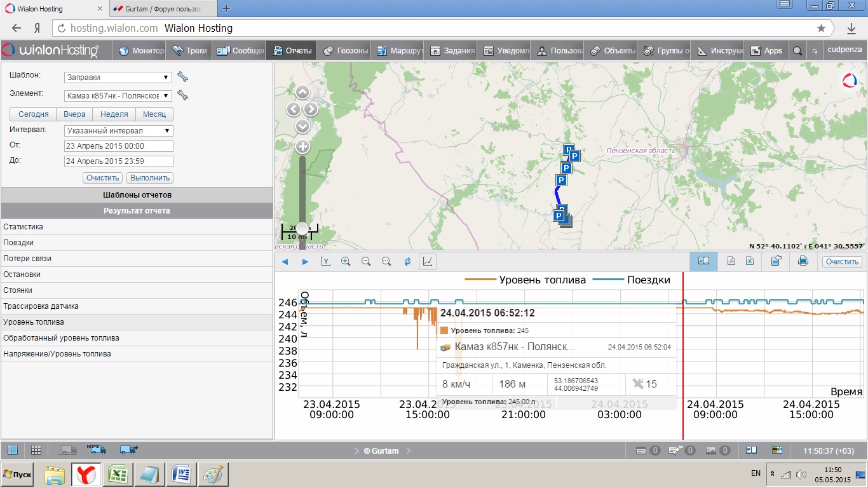
Task: Click the Неделя interval button
Action: pos(114,114)
